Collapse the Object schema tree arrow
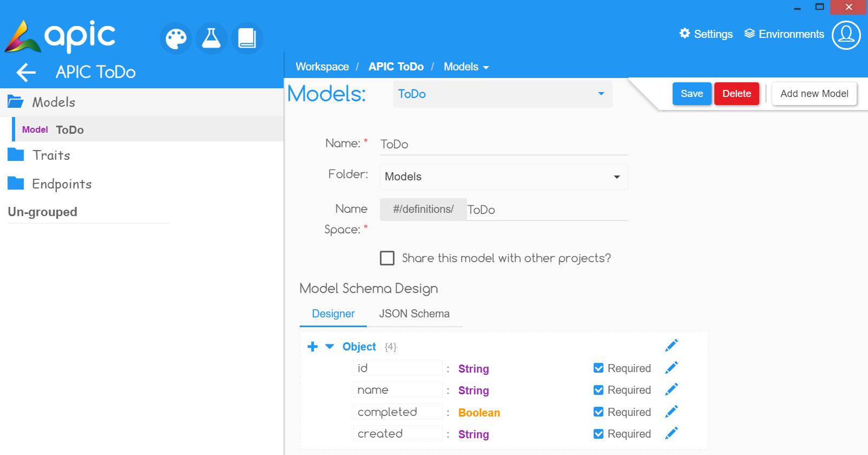Viewport: 868px width, 455px height. coord(330,347)
